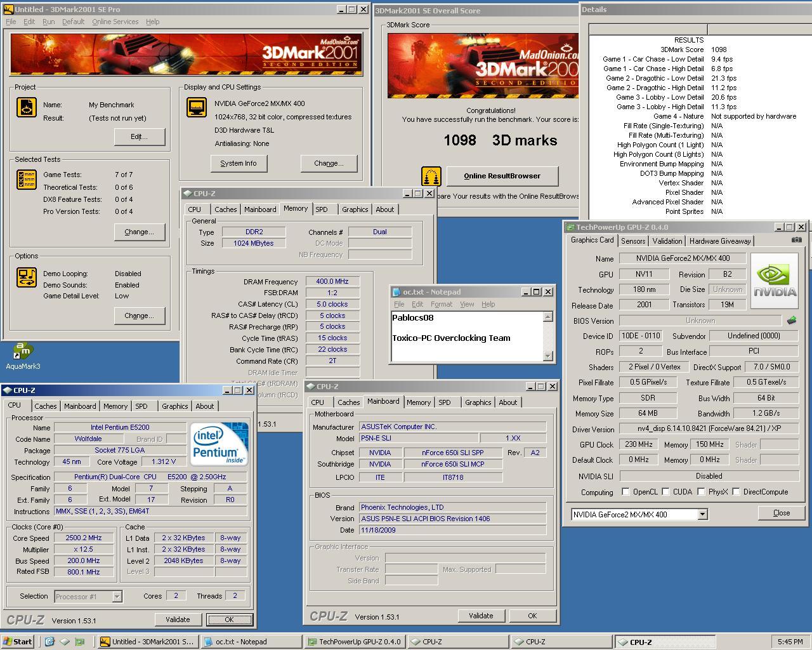Click the Notepad oc.txt title bar icon
Image resolution: width=812 pixels, height=650 pixels.
(396, 292)
